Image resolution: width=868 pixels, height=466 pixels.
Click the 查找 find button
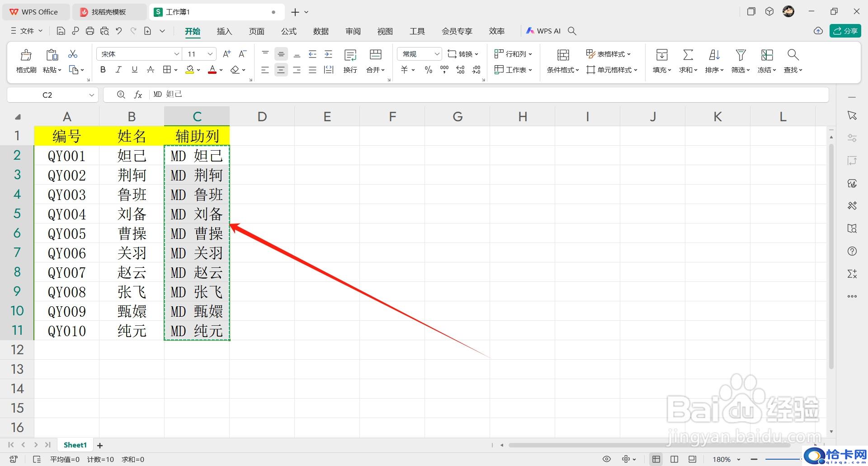[793, 61]
